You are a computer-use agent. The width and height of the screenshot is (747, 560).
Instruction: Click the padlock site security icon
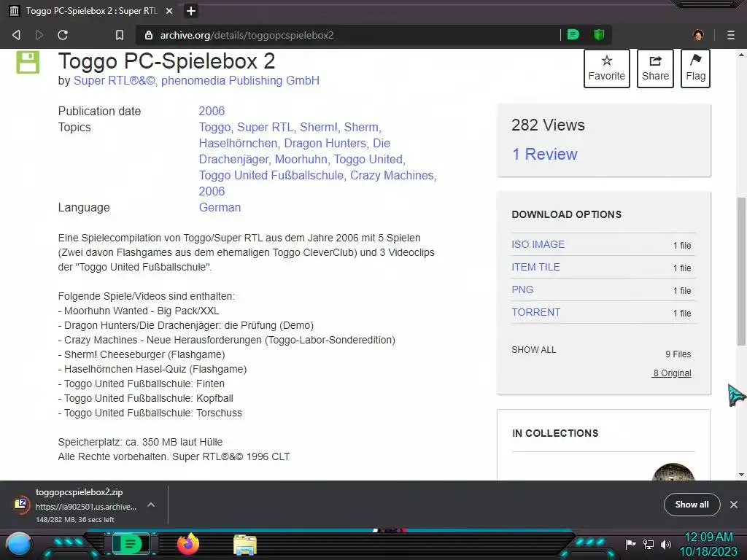click(149, 35)
